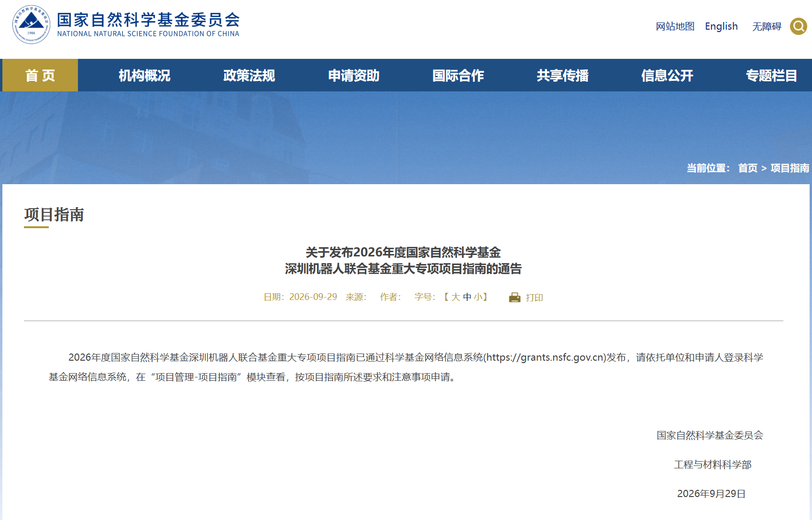Image resolution: width=812 pixels, height=520 pixels.
Task: Open the 政策法规 menu item
Action: click(x=249, y=75)
